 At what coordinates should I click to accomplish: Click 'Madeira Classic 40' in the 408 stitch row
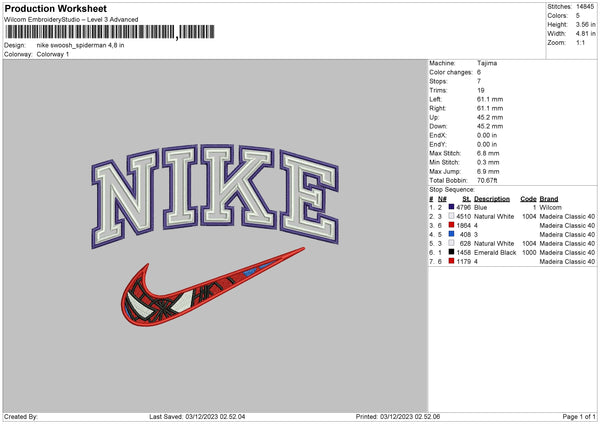pyautogui.click(x=567, y=234)
